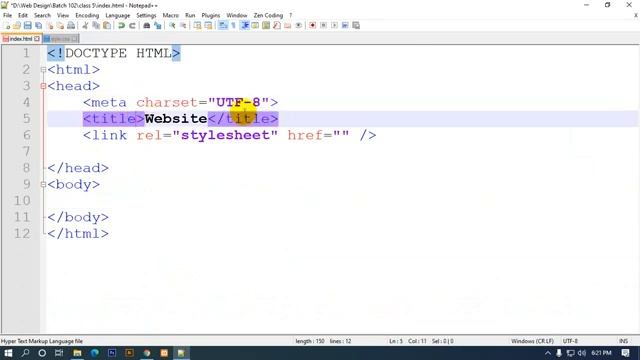Screen dimensions: 640x360
Task: Toggle INS insert mode in status bar
Action: 623,341
